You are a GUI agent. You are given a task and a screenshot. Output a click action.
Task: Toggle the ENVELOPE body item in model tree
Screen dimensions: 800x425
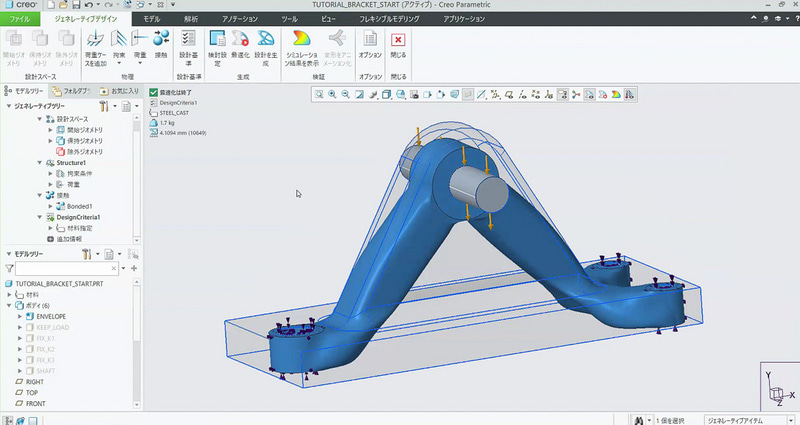50,316
